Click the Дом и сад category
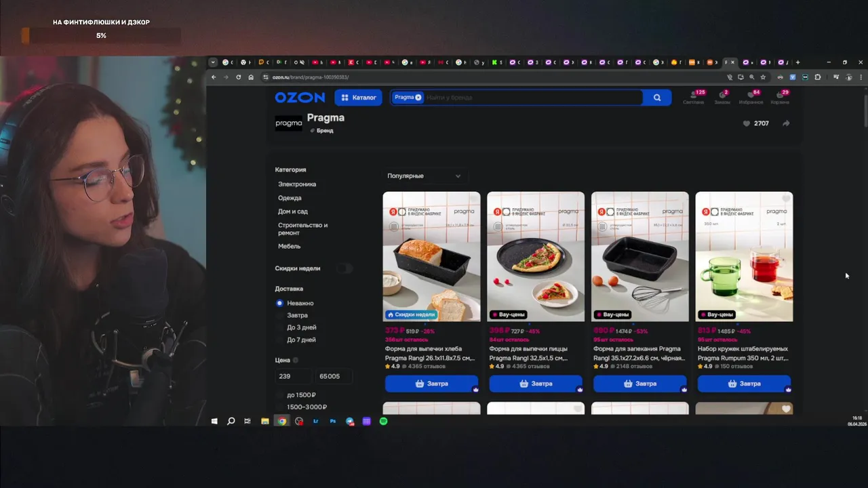The image size is (868, 488). tap(293, 211)
